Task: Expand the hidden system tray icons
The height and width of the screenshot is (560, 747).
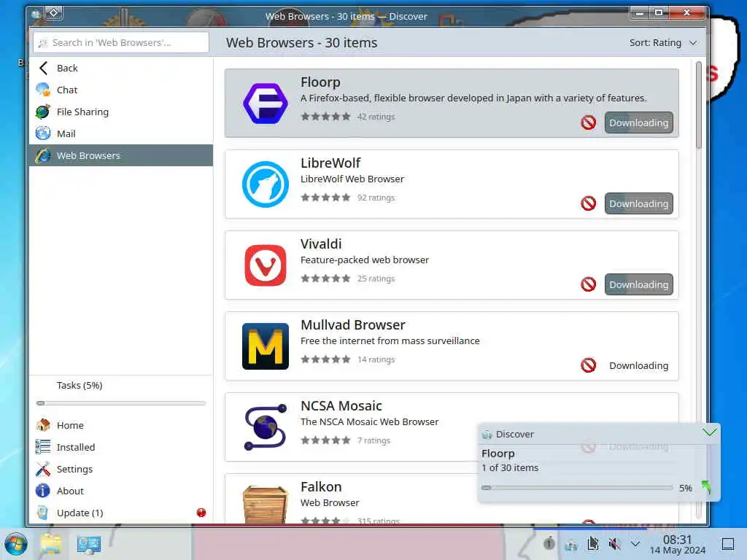Action: pyautogui.click(x=635, y=543)
